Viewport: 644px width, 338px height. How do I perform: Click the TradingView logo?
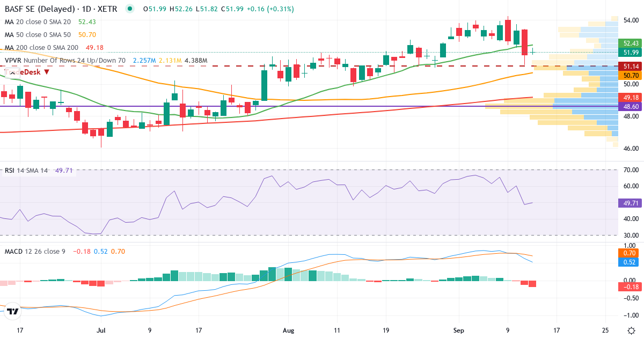coord(13,311)
